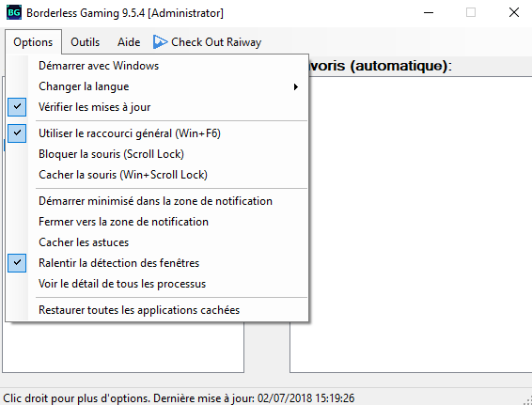
Task: Click the resize grip in status bar corner
Action: 527,400
